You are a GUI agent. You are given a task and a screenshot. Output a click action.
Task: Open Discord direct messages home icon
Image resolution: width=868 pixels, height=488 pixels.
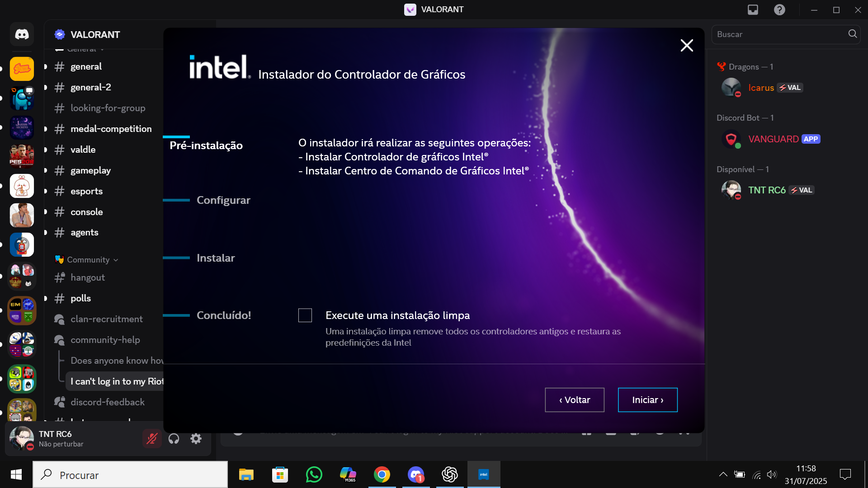click(x=22, y=34)
